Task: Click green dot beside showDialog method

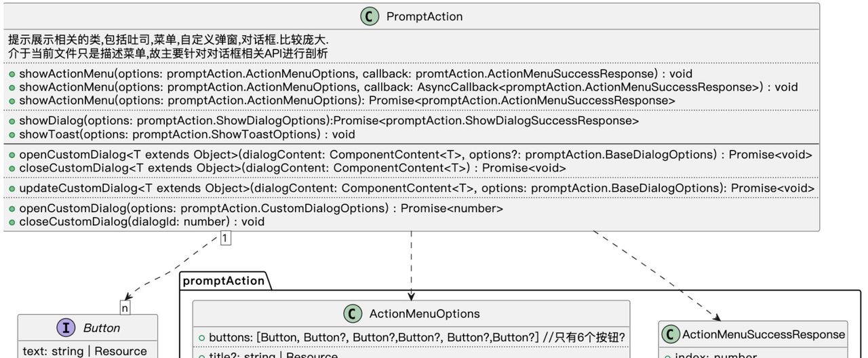Action: pyautogui.click(x=12, y=121)
